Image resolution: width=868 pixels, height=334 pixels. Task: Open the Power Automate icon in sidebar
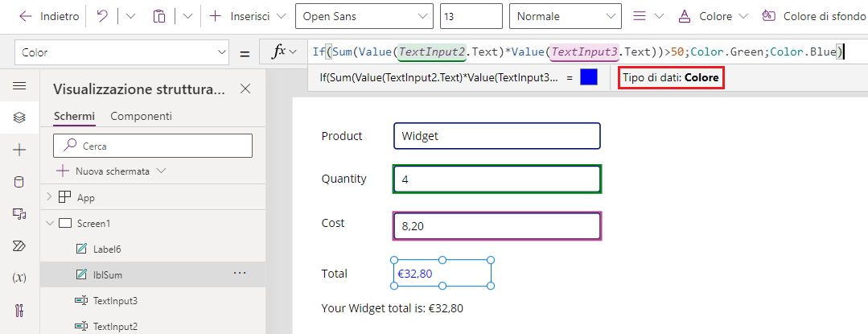pos(19,246)
